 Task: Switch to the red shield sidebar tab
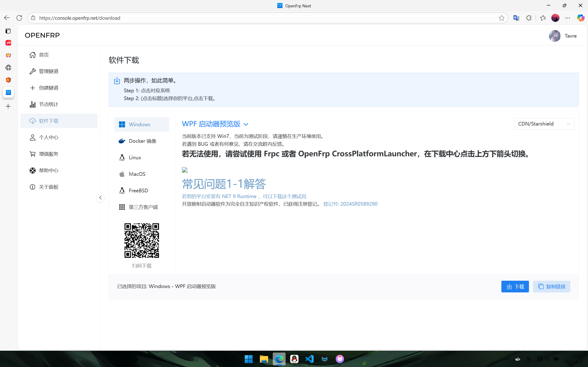click(8, 80)
